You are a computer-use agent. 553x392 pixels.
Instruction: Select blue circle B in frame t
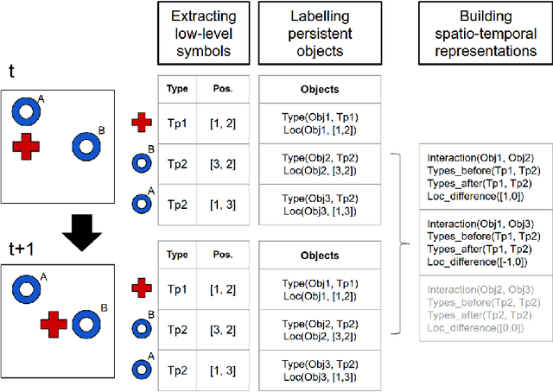coord(86,145)
